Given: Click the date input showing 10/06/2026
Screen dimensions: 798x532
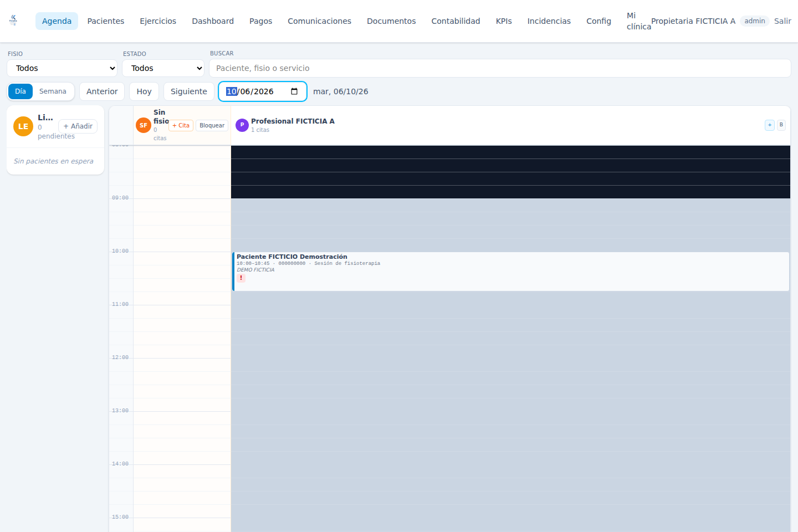Looking at the screenshot, I should click(x=263, y=91).
